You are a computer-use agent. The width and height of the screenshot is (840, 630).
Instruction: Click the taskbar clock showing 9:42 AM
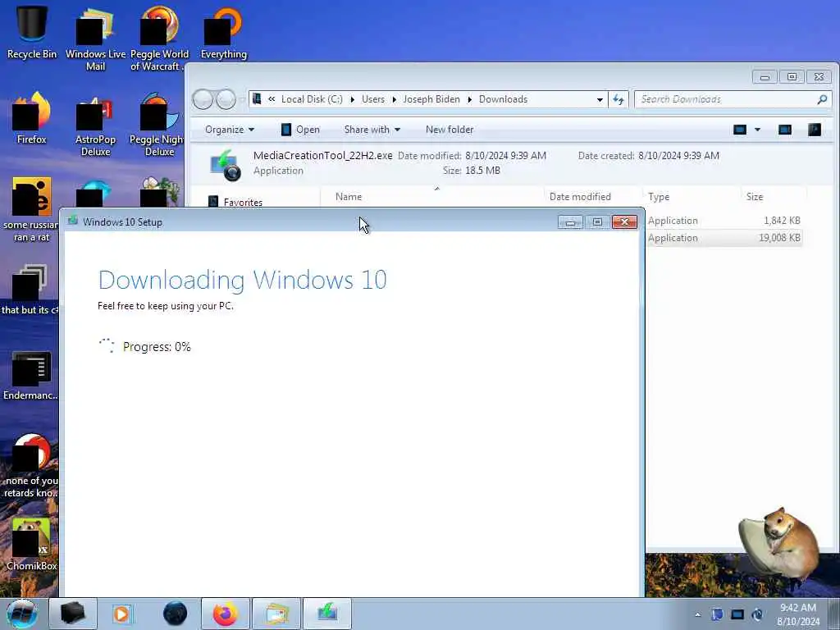point(798,614)
